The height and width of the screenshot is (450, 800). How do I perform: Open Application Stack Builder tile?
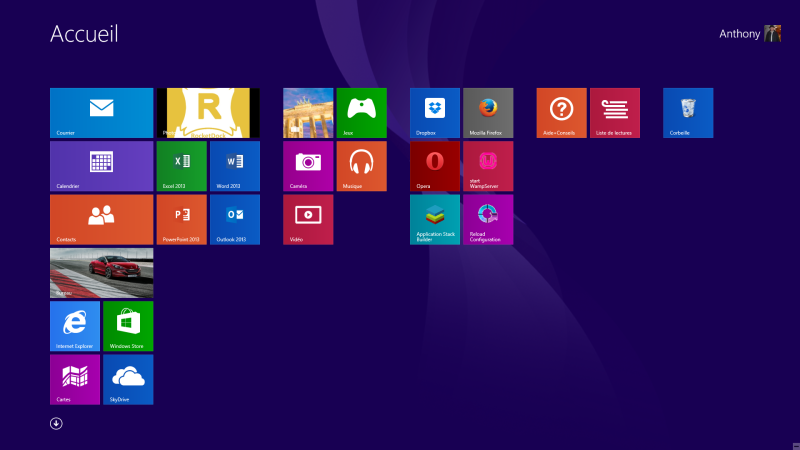click(435, 219)
